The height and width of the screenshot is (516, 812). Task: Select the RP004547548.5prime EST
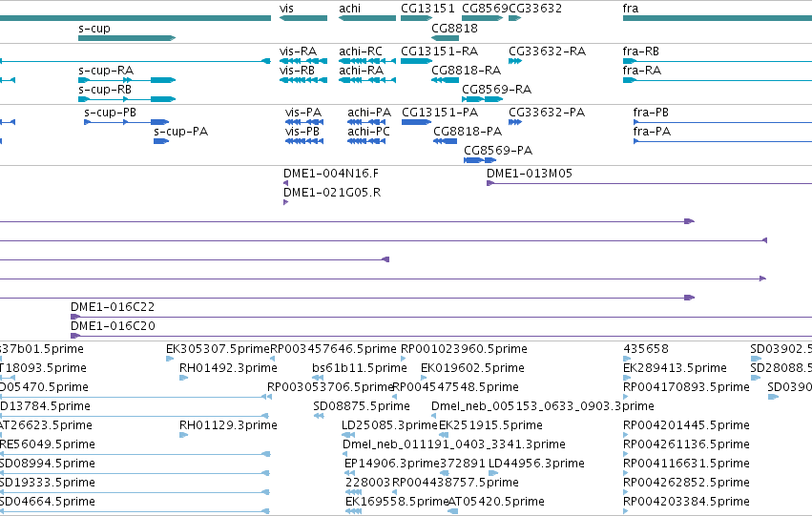coord(395,397)
